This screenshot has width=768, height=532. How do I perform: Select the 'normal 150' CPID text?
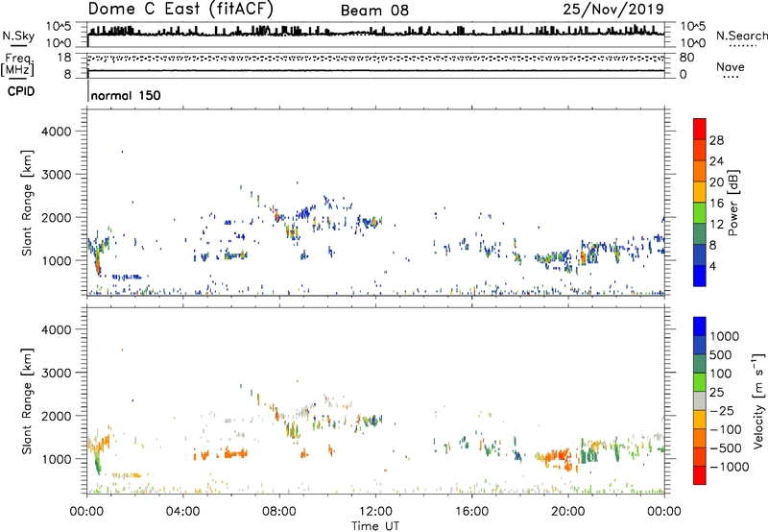point(126,95)
